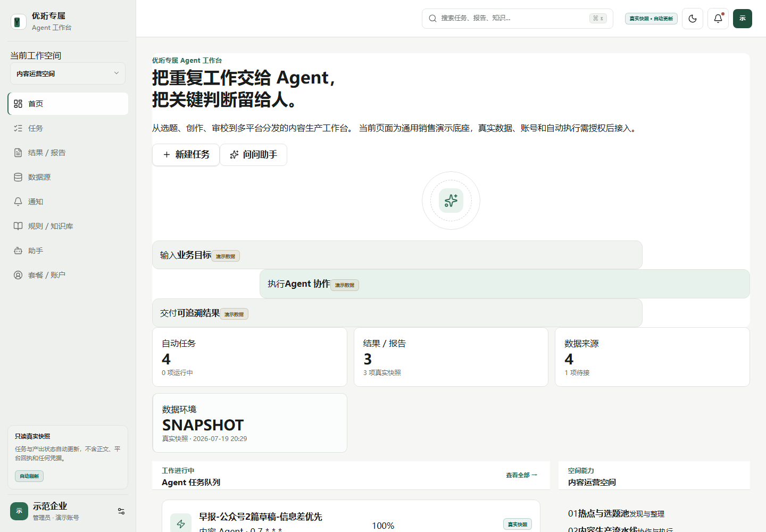Click the 数据源 database icon

(x=18, y=177)
